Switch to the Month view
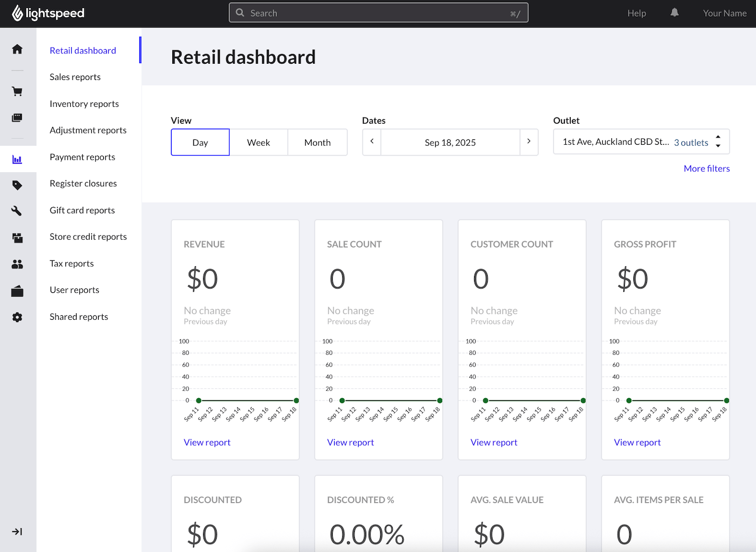The width and height of the screenshot is (756, 552). pyautogui.click(x=317, y=143)
